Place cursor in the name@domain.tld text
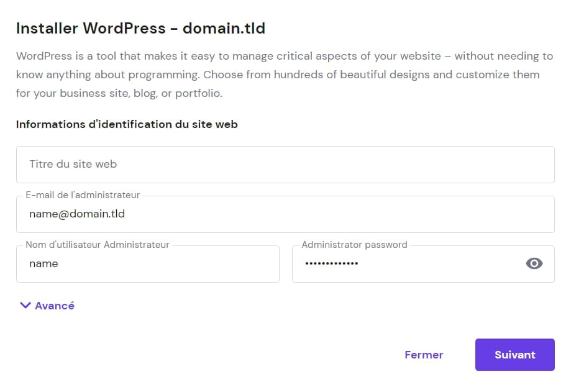Screen dimensions: 571x392 pyautogui.click(x=77, y=214)
